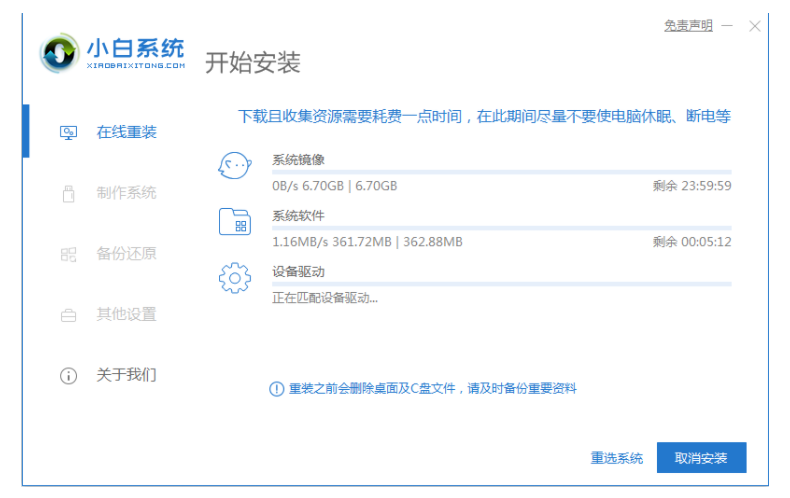This screenshot has height=498, width=790.
Task: Click the 重选系统 link
Action: 616,458
